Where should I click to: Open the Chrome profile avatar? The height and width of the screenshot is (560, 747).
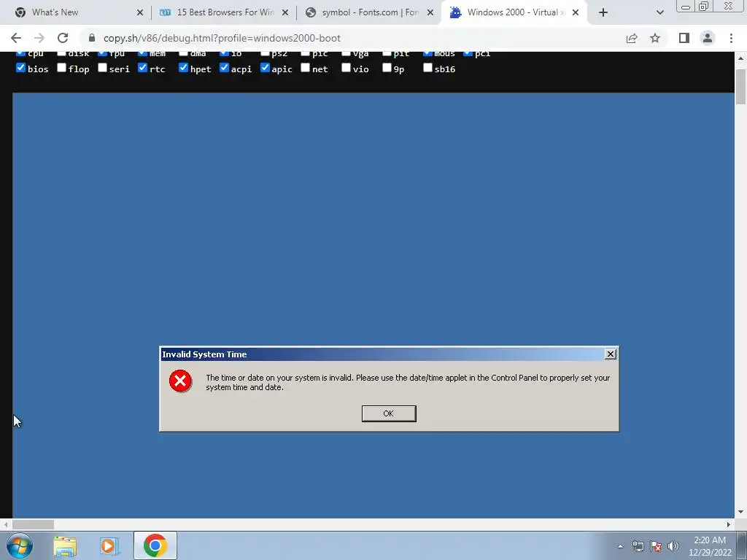(708, 38)
